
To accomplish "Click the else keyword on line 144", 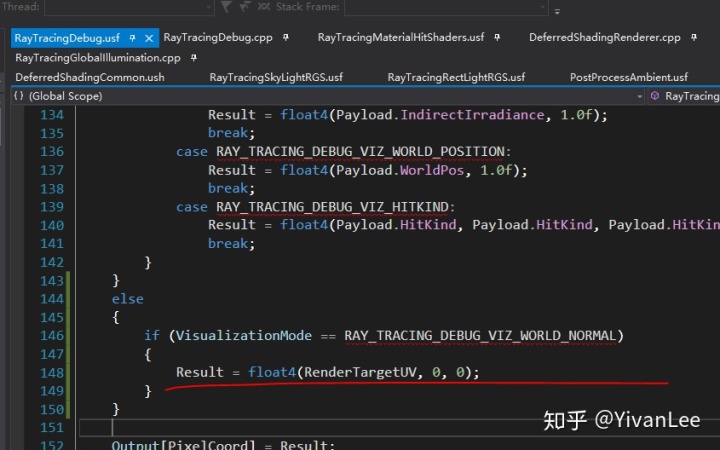I will 128,299.
